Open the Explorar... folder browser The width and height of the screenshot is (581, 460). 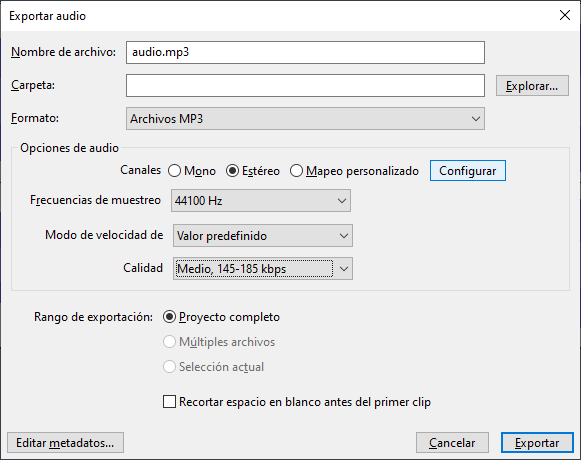(x=532, y=86)
